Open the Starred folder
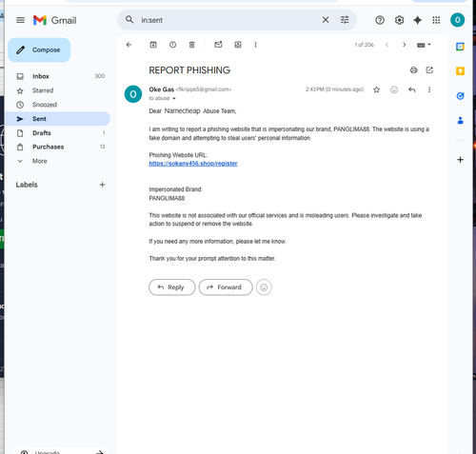The width and height of the screenshot is (476, 454). (57, 90)
